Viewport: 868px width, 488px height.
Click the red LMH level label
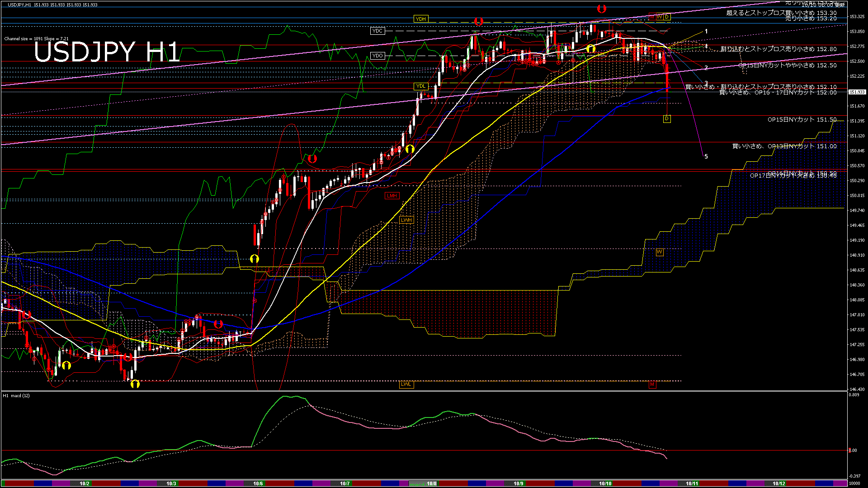(x=392, y=196)
